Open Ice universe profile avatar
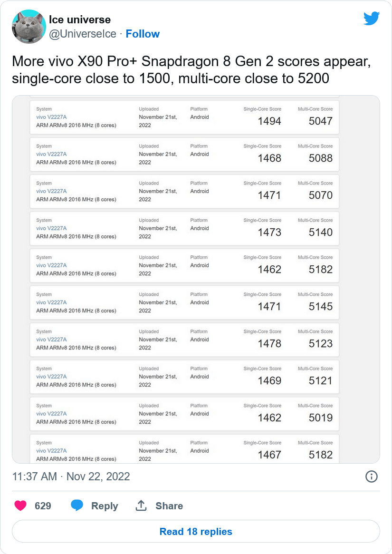 point(28,27)
